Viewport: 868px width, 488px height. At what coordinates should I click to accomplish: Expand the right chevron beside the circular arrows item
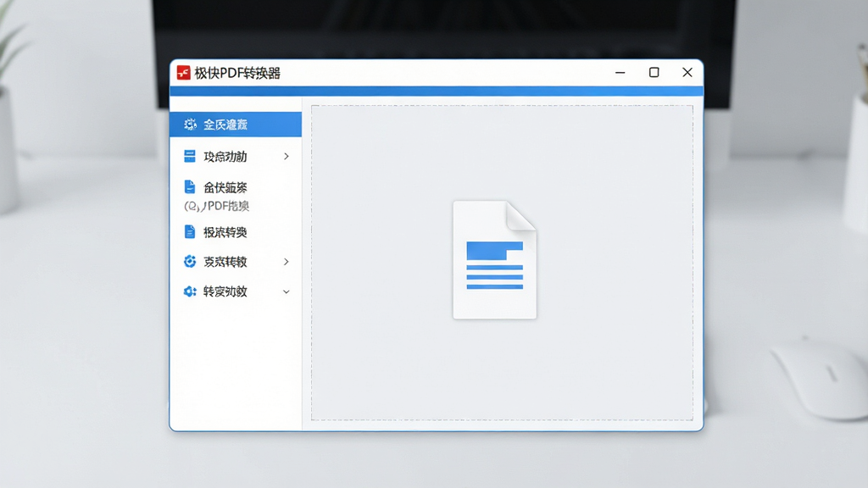287,262
